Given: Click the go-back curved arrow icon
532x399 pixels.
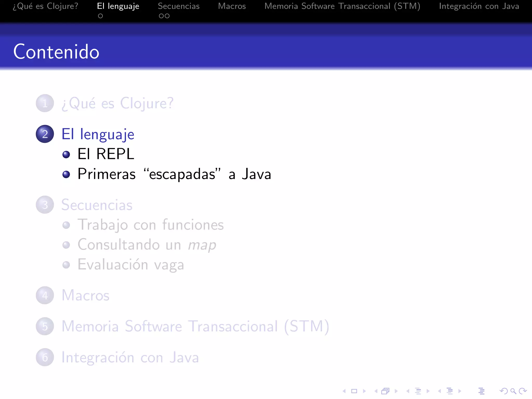Looking at the screenshot, I should [x=503, y=391].
